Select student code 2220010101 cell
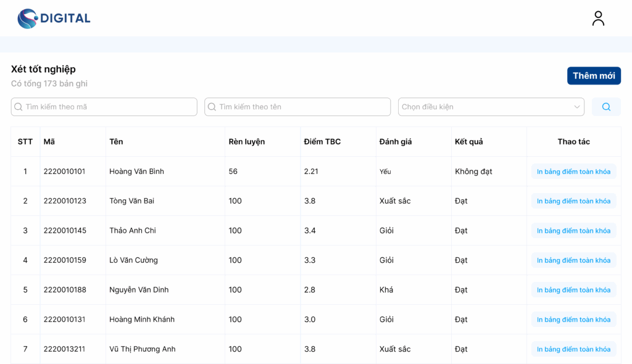The width and height of the screenshot is (632, 364). pyautogui.click(x=64, y=172)
